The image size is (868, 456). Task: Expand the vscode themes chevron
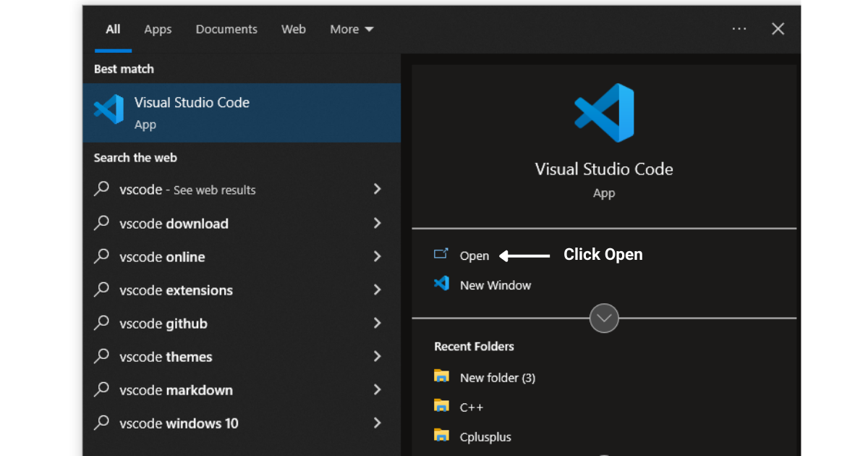click(x=377, y=356)
